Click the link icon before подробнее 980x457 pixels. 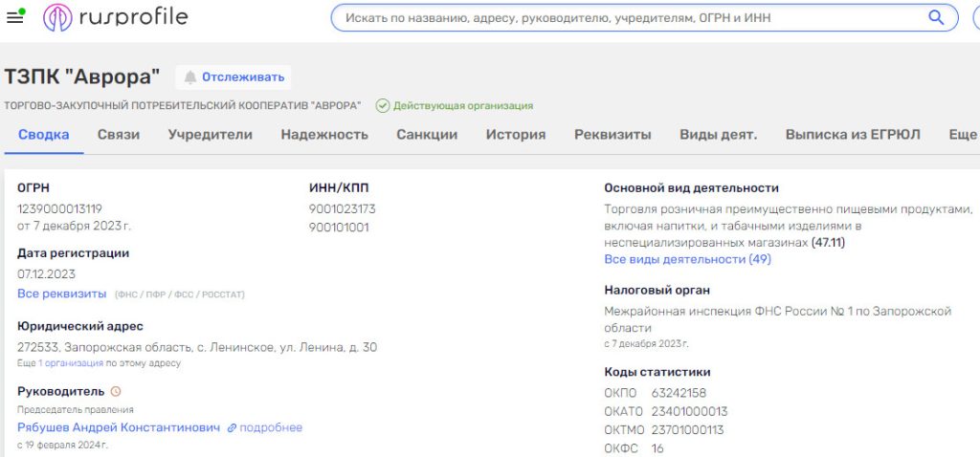pos(232,427)
